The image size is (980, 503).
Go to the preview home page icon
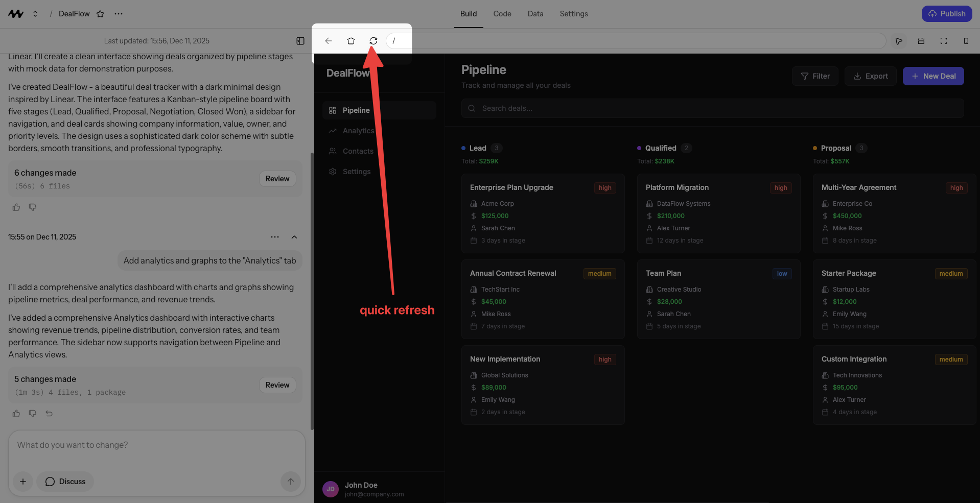(351, 41)
